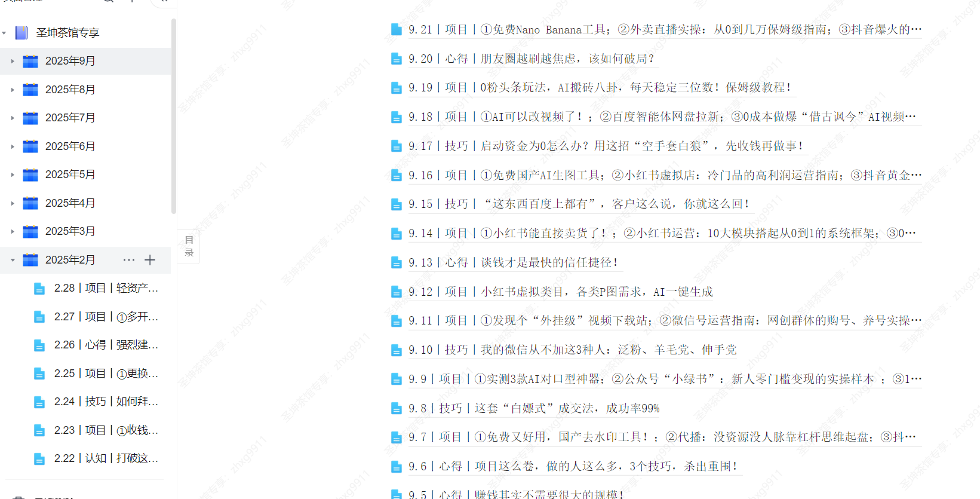Image resolution: width=980 pixels, height=499 pixels.
Task: Click document icon beside 9.13 心得 entry
Action: coord(397,262)
